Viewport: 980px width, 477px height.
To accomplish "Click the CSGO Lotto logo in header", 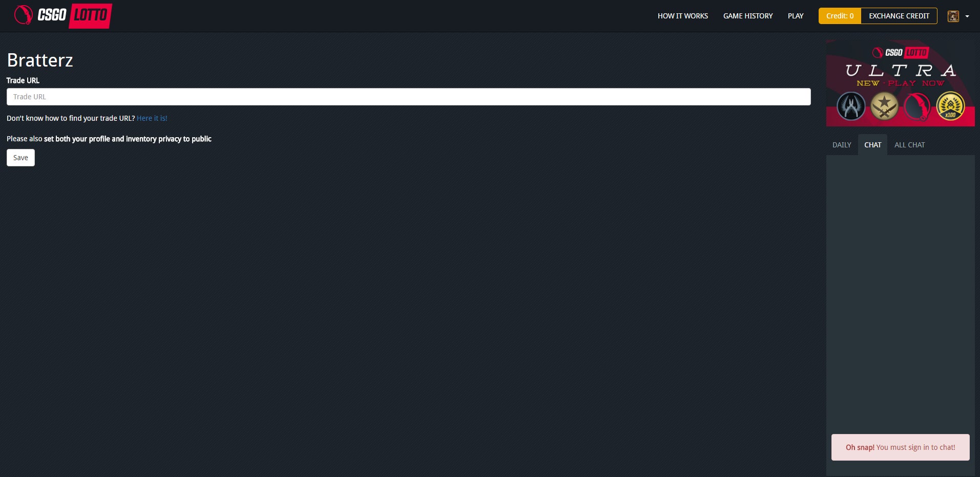I will pos(62,15).
